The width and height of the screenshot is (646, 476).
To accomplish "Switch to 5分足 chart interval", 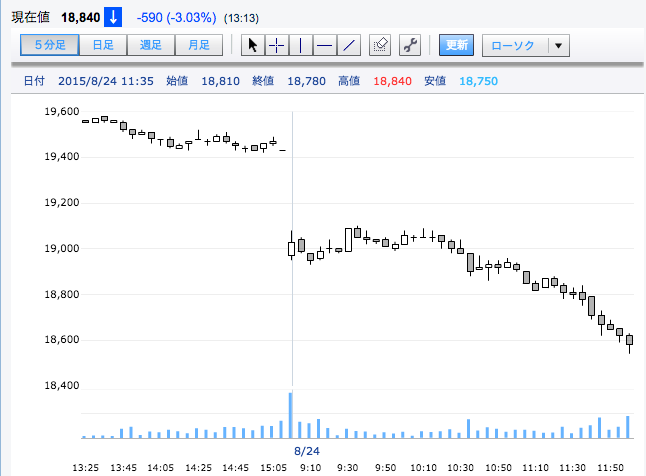I will 49,45.
